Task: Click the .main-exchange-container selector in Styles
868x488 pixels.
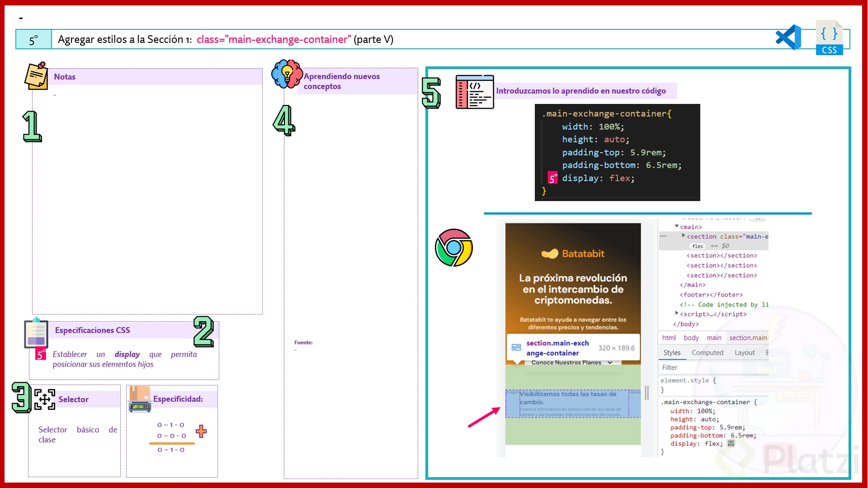Action: pyautogui.click(x=705, y=402)
